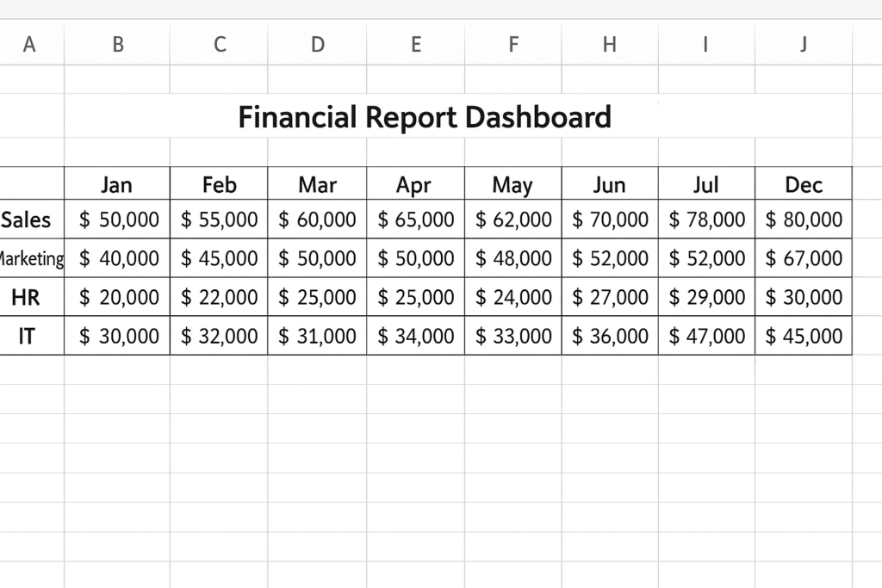Select the Jan header cell
882x588 pixels.
(117, 184)
